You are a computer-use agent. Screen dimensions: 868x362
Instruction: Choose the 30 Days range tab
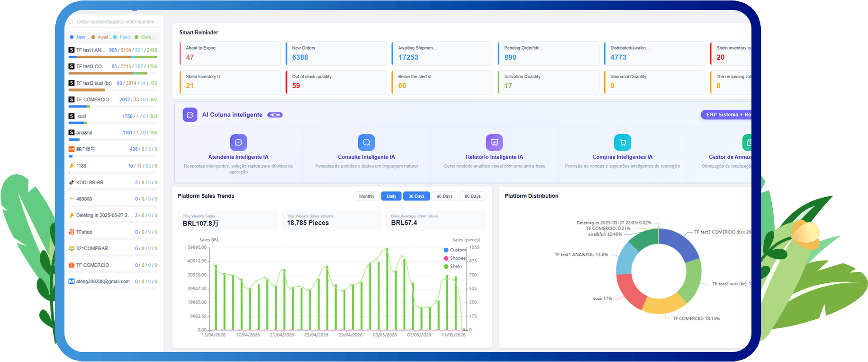point(416,196)
